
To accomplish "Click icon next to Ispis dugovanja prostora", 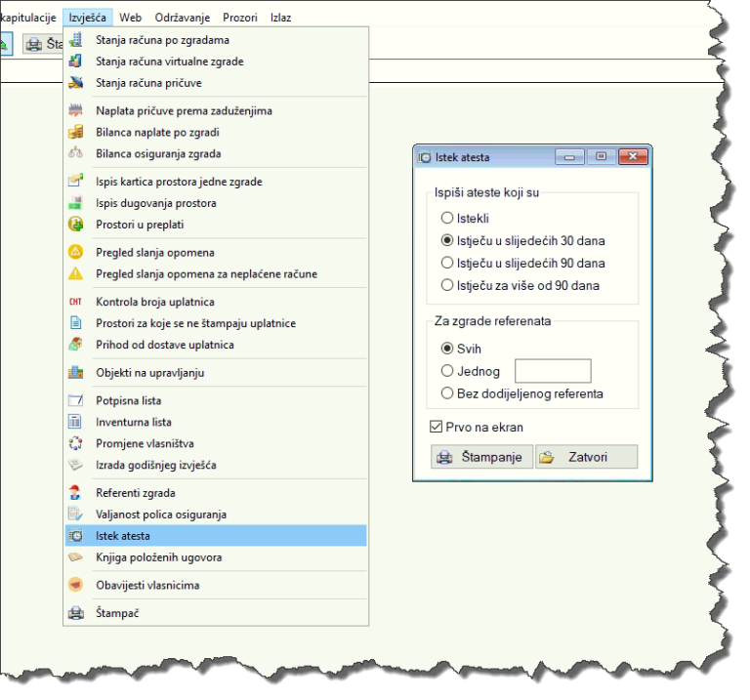I will pos(75,203).
